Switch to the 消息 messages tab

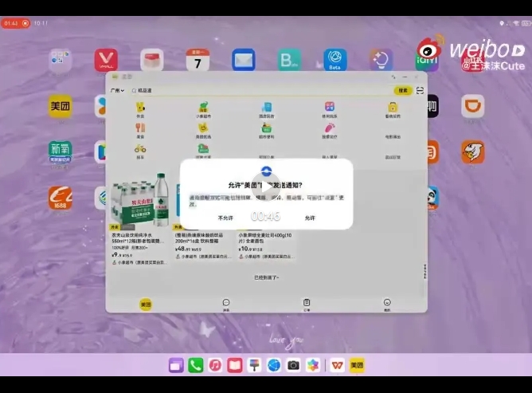(x=226, y=304)
